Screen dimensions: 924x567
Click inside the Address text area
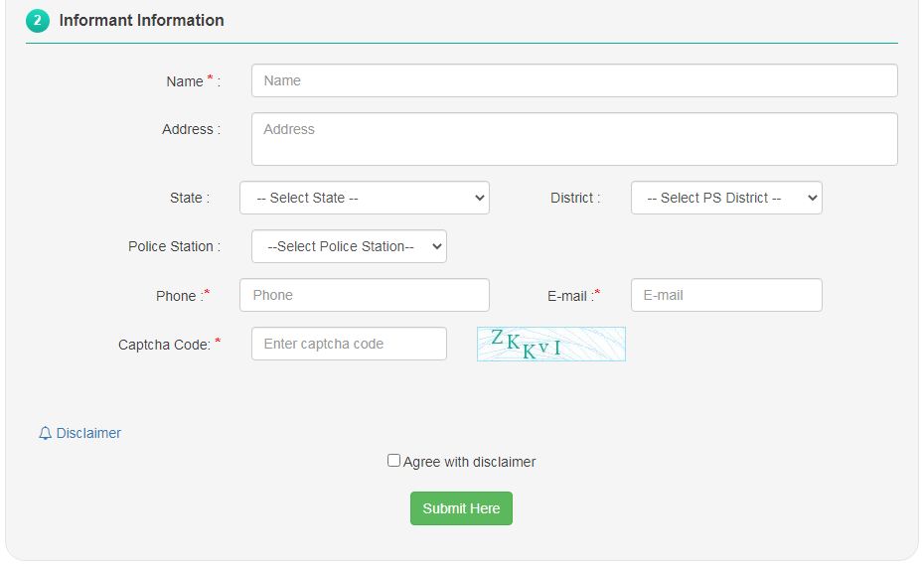tap(574, 139)
